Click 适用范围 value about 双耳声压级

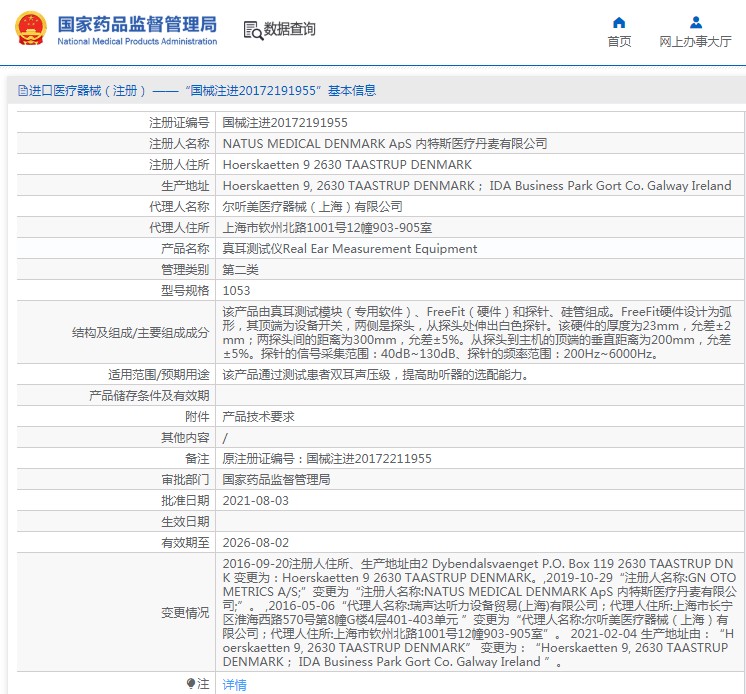[x=375, y=375]
